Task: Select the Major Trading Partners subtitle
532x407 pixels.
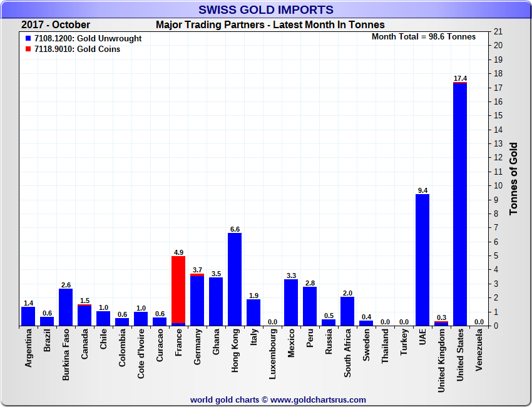Action: point(270,25)
